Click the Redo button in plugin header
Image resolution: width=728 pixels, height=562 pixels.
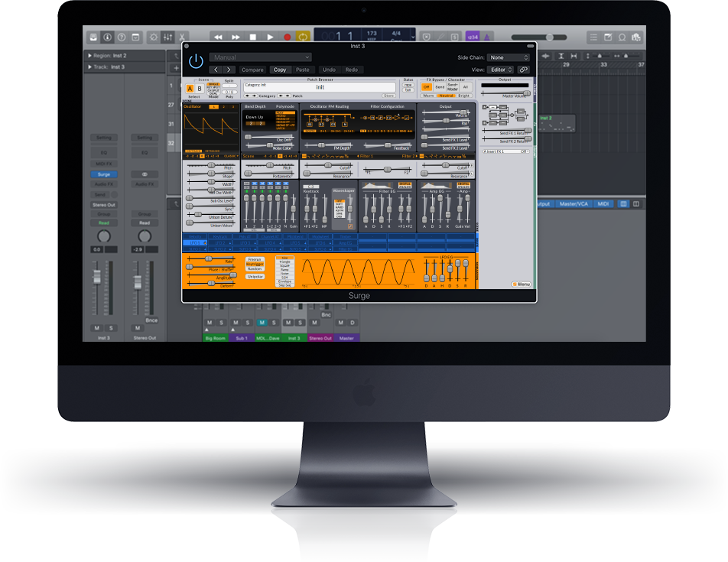pyautogui.click(x=352, y=70)
